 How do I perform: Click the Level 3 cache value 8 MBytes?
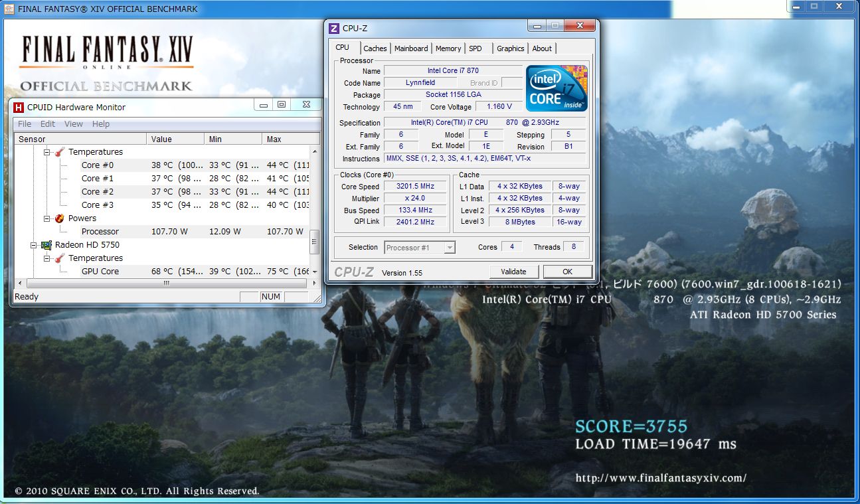(x=520, y=222)
